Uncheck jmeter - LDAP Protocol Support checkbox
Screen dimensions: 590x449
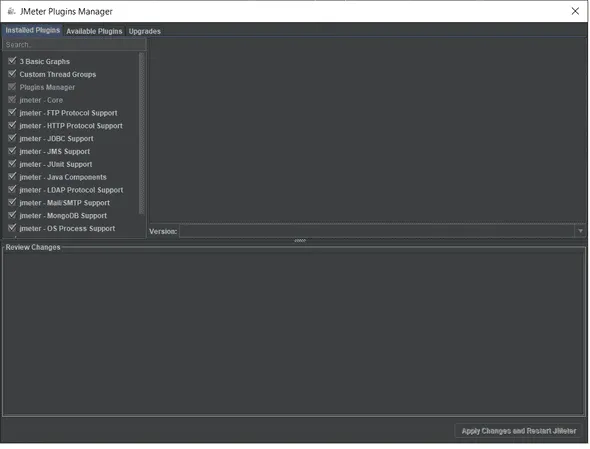coord(12,189)
